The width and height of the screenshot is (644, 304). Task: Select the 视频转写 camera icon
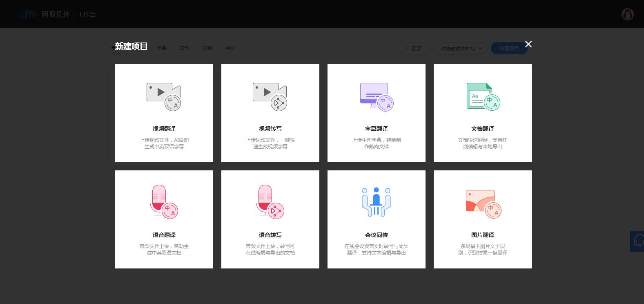(270, 96)
